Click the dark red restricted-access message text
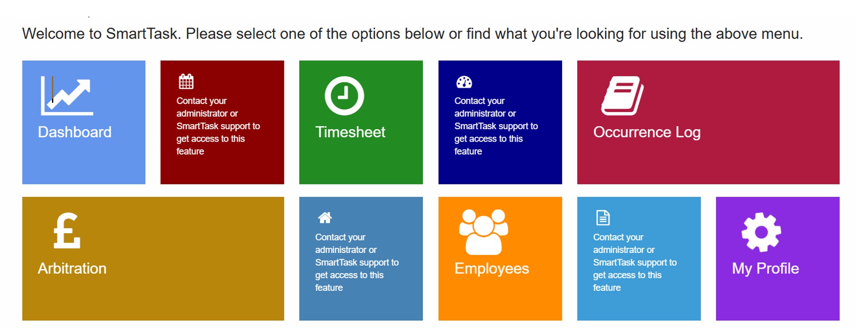The width and height of the screenshot is (868, 335). (218, 126)
